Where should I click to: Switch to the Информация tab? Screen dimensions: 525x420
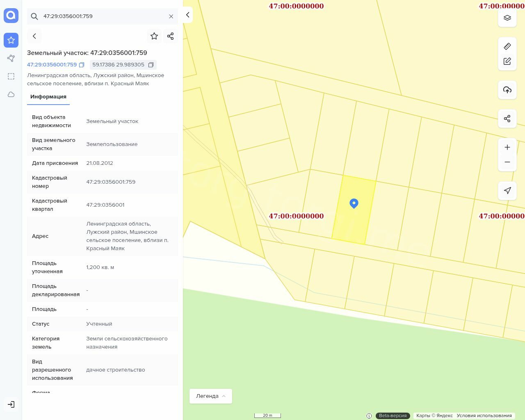coord(48,97)
